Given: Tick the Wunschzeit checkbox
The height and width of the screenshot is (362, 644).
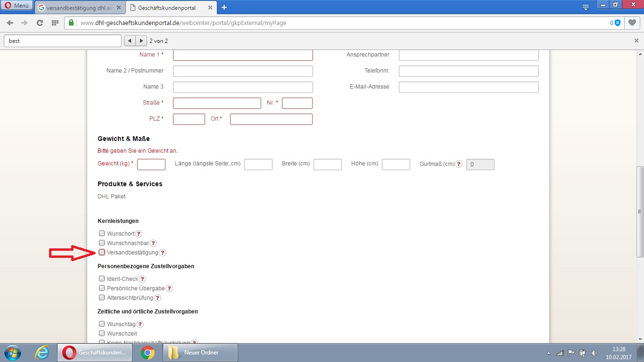Looking at the screenshot, I should coord(102,333).
